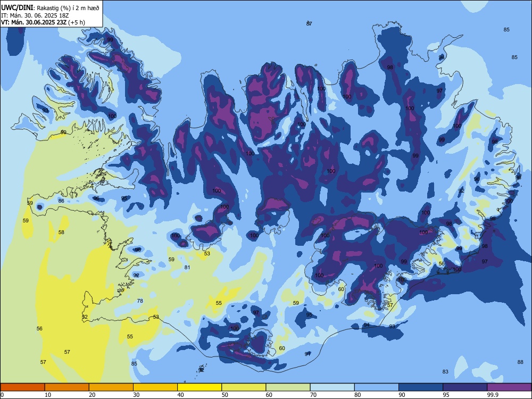Click the pale blue 70–80 legend swatch
Screen dimensions: 532x399
coord(332,387)
